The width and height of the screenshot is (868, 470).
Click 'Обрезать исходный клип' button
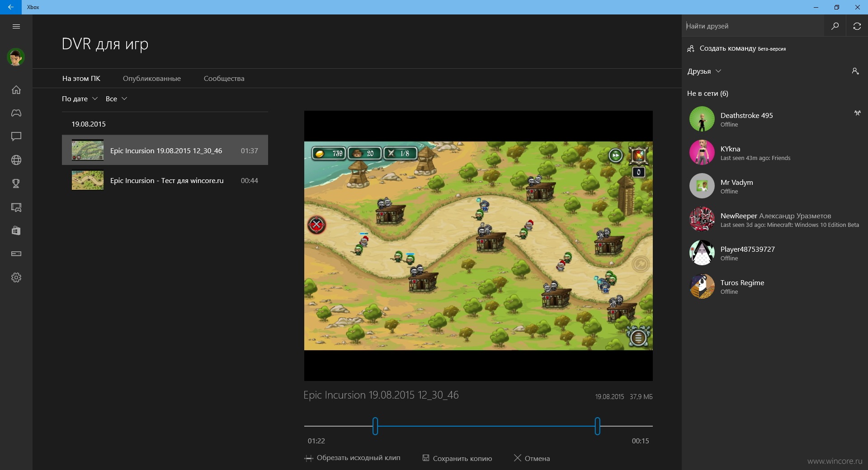pos(353,458)
